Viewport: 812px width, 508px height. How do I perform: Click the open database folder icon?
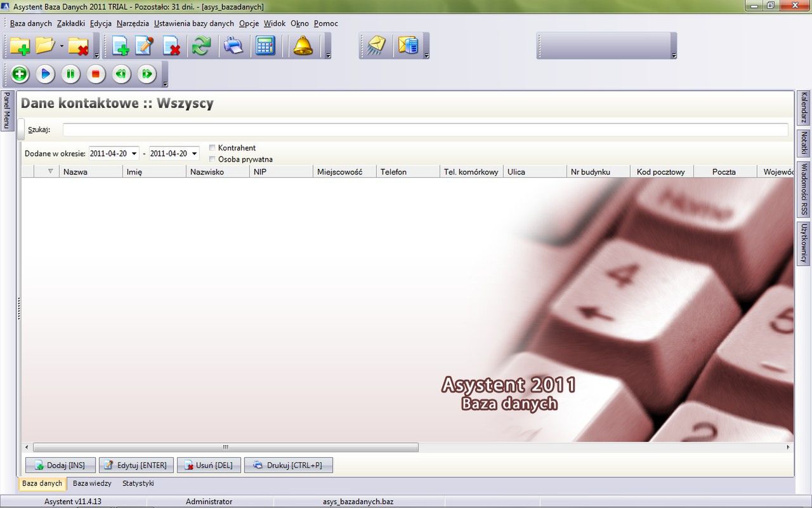click(x=46, y=46)
